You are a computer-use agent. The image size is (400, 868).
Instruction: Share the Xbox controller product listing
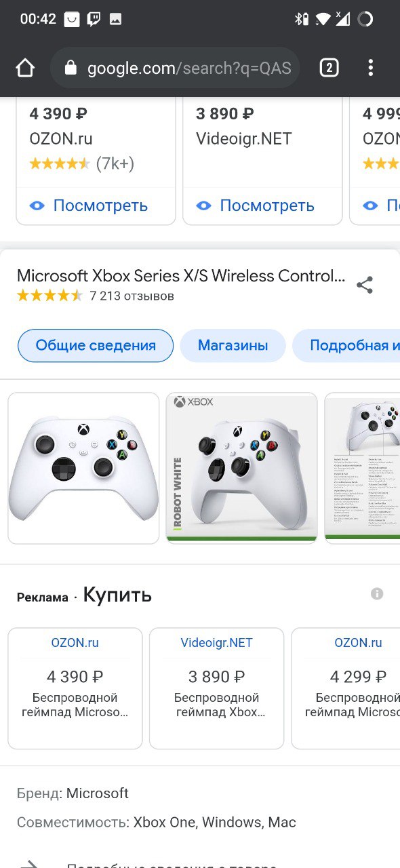365,285
